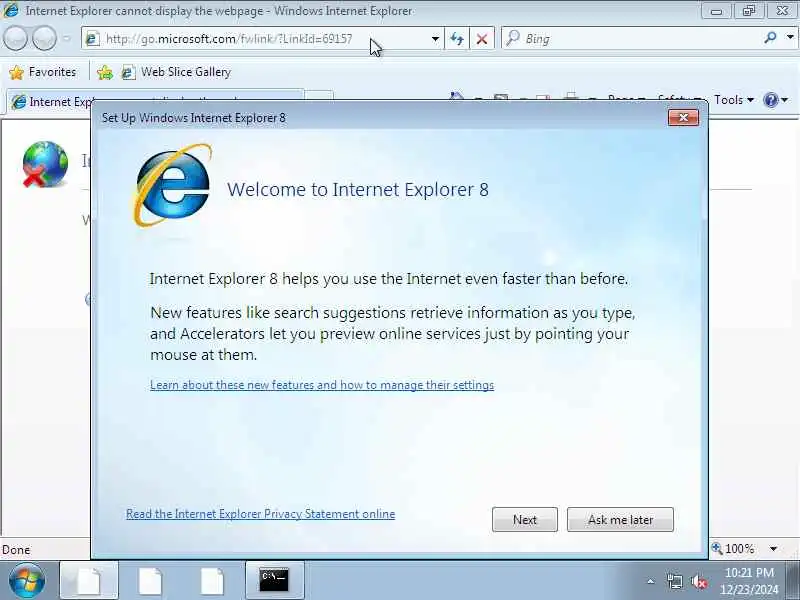Click the globe with red X error icon

(45, 164)
